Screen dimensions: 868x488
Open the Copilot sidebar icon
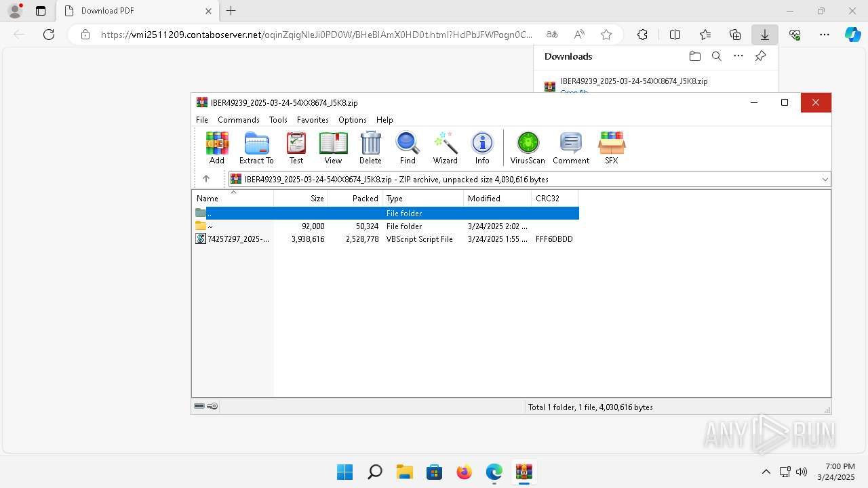[853, 35]
